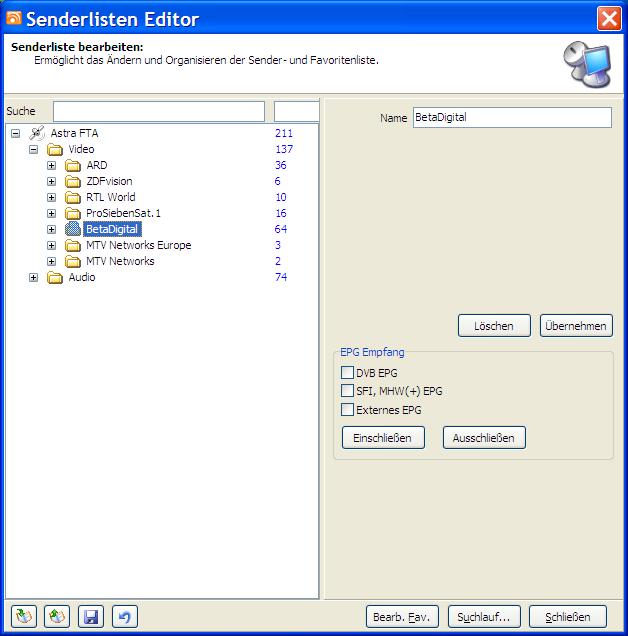Screen dimensions: 628x636
Task: Click the ProSiebenSat.1 folder icon
Action: point(73,213)
